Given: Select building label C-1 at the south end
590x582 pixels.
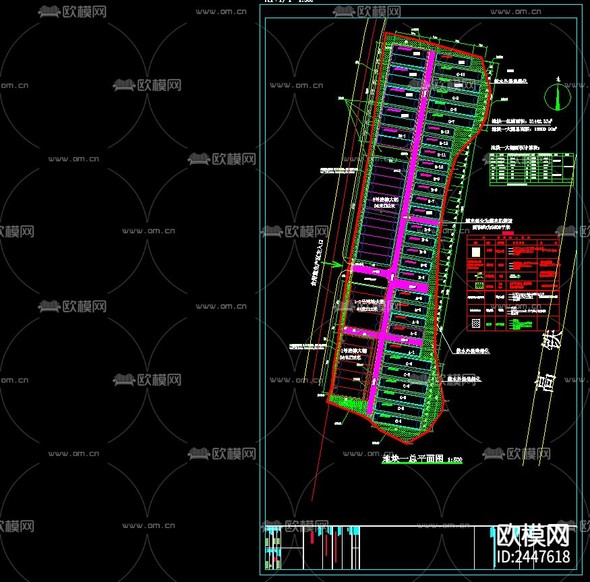Looking at the screenshot, I should (x=398, y=421).
